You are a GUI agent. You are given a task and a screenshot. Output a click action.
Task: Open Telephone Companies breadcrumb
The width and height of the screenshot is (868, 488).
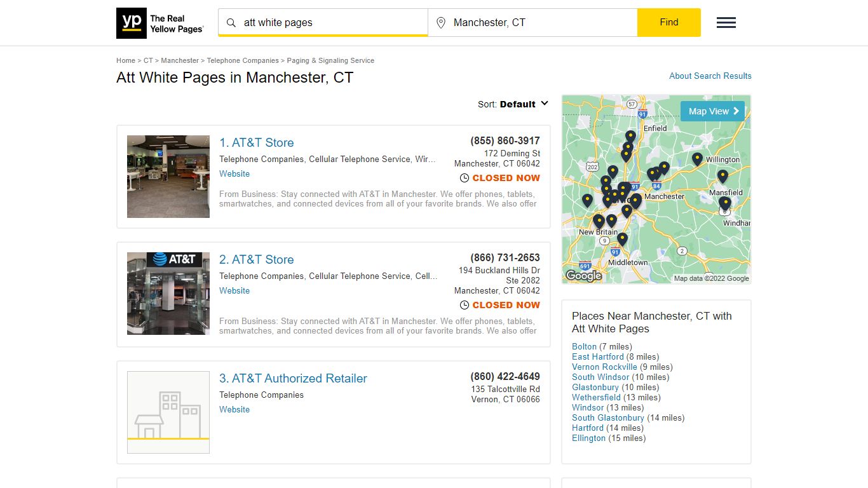243,61
